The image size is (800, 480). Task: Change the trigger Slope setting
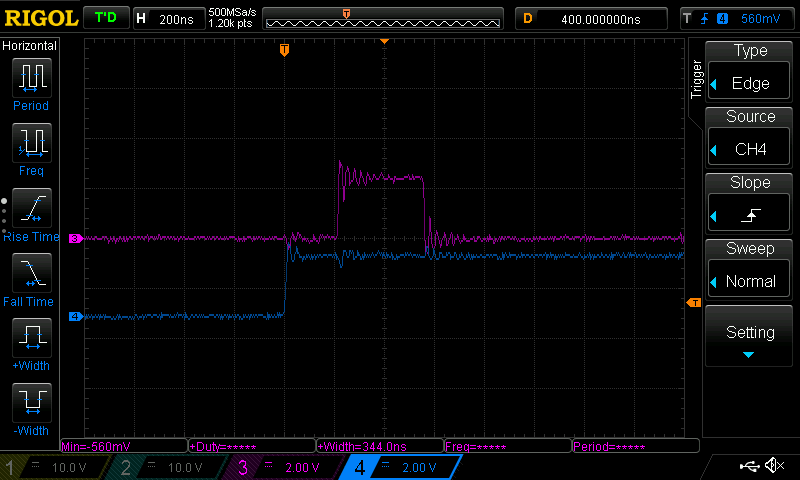coord(749,202)
